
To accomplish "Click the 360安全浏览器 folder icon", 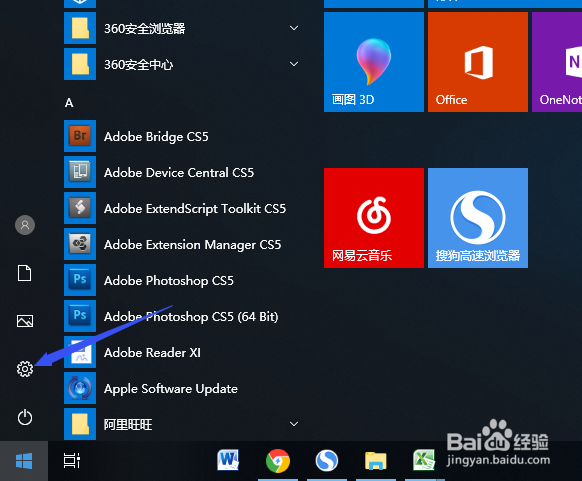I will coord(80,28).
